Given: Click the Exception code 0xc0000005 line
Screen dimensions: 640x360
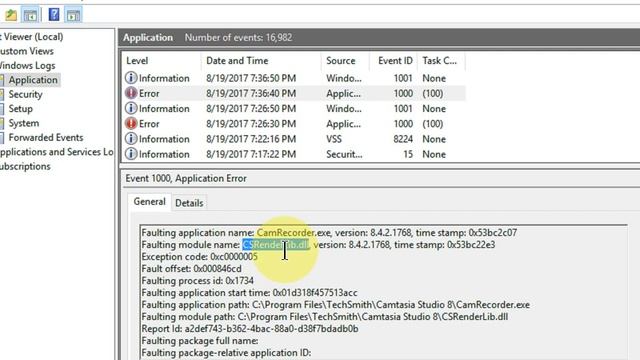Looking at the screenshot, I should (199, 257).
